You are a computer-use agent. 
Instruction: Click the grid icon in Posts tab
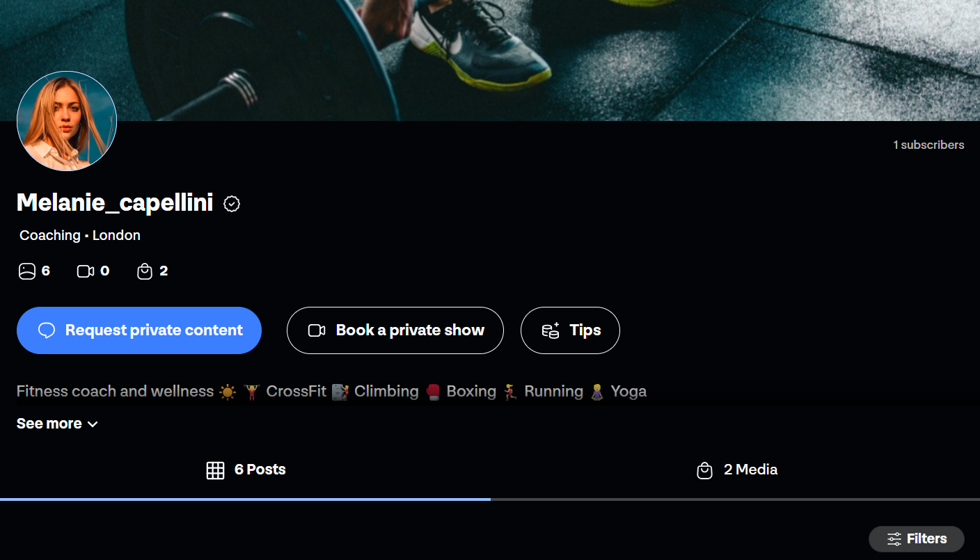coord(216,470)
